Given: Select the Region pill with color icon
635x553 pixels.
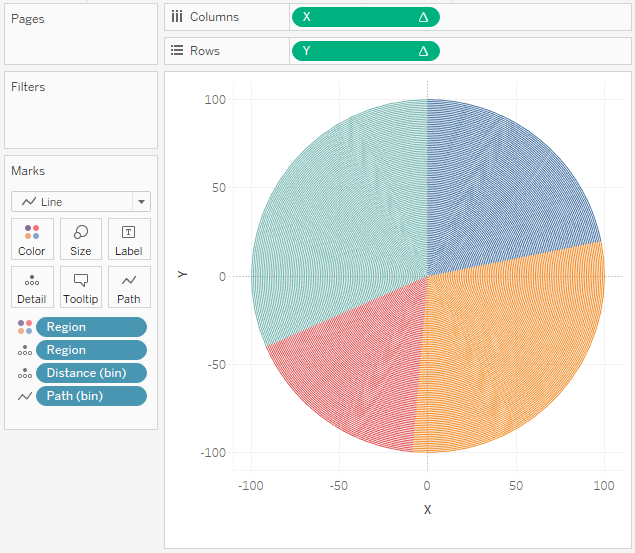Looking at the screenshot, I should point(92,327).
